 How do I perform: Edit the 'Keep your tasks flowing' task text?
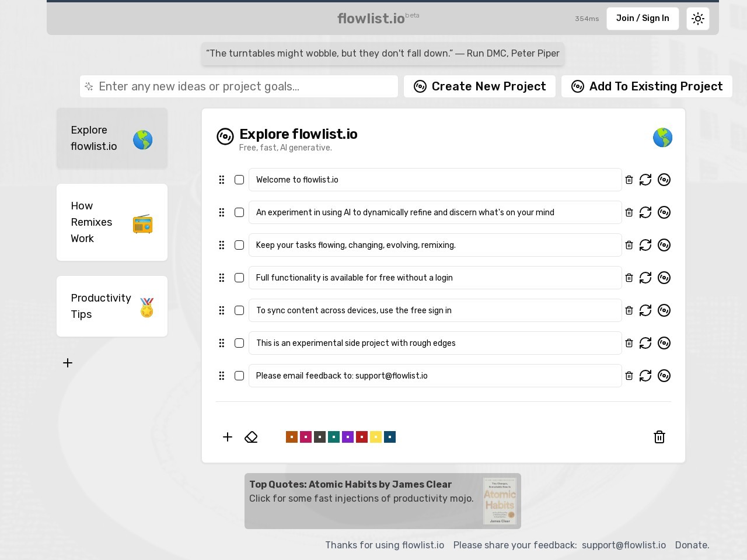click(435, 245)
